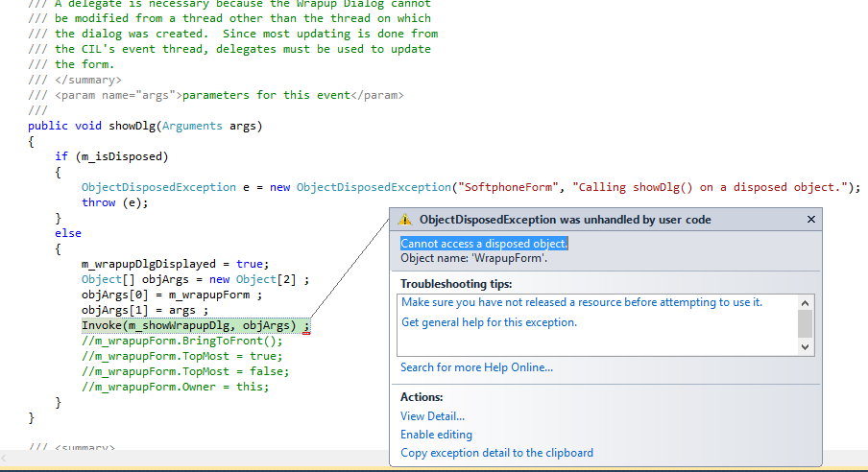Copy exception detail to the clipboard
868x472 pixels.
pyautogui.click(x=496, y=453)
